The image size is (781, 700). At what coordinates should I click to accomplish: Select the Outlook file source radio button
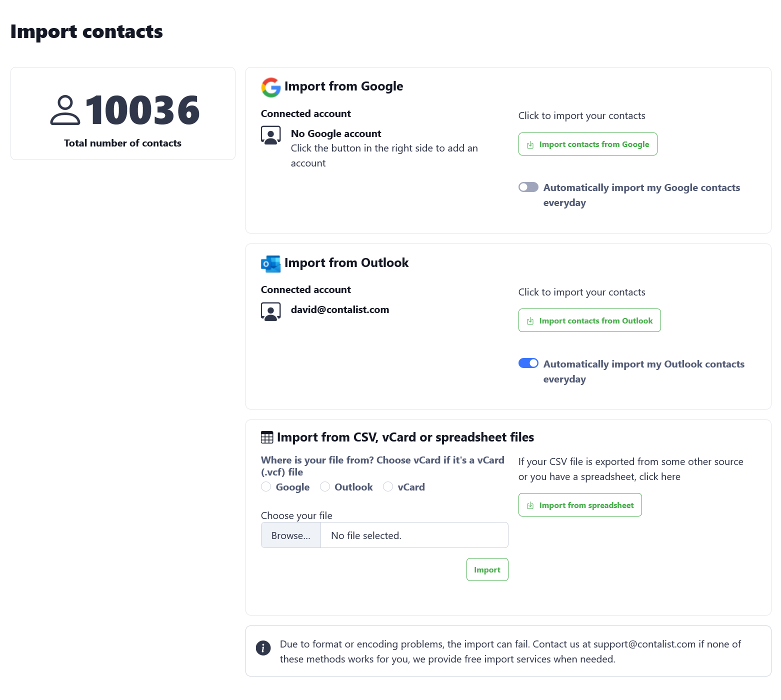pyautogui.click(x=325, y=486)
